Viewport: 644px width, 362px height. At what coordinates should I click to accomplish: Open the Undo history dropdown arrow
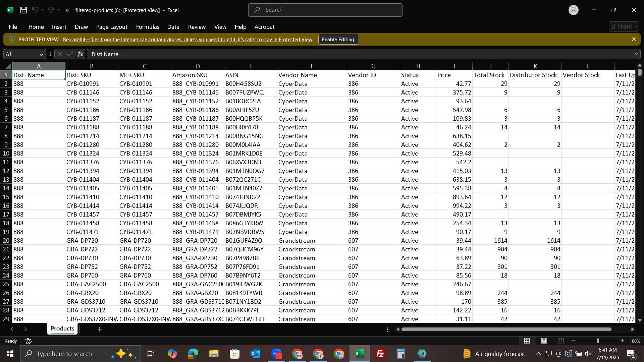click(x=42, y=10)
